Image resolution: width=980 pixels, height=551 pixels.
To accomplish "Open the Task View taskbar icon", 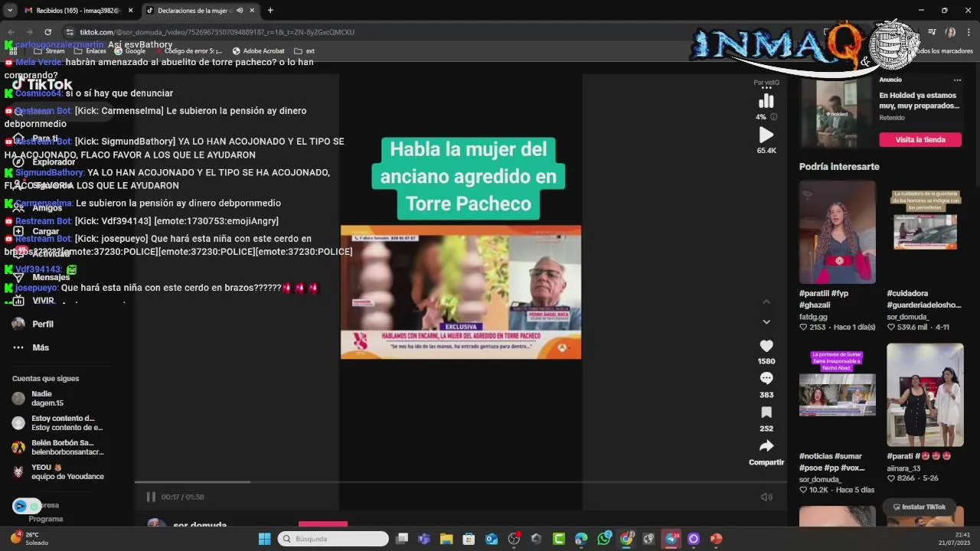I will point(402,539).
